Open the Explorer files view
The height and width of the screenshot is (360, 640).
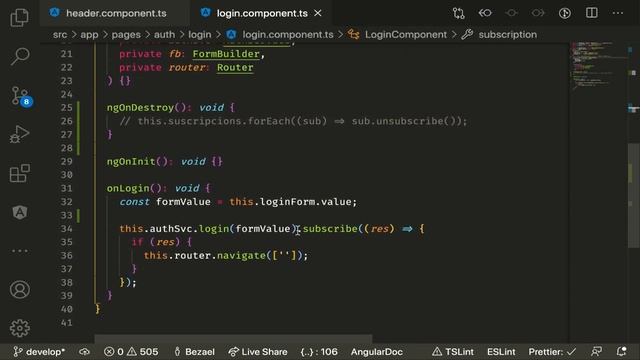[20, 17]
